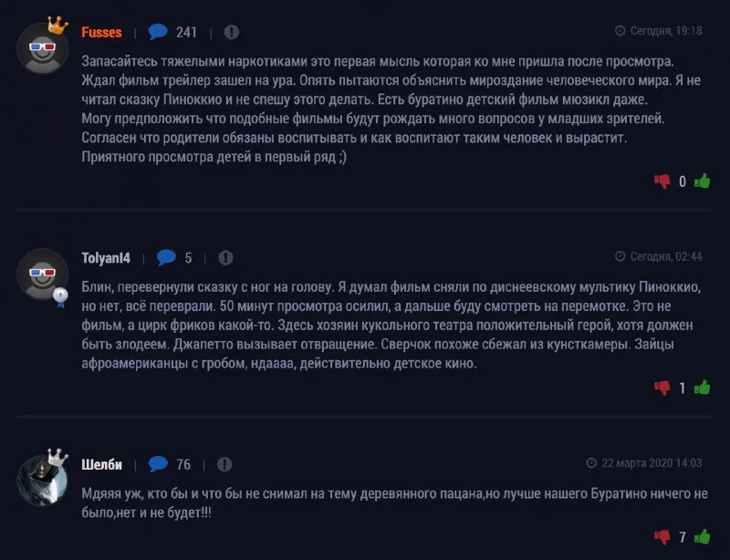Viewport: 730px width, 560px height.
Task: Click Tolyanl4's avatar picture
Action: coord(43,273)
